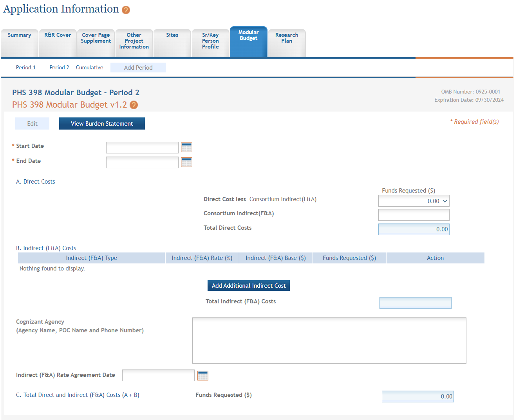Open the Rate Agreement Date calendar icon
The image size is (515, 420).
pos(202,375)
